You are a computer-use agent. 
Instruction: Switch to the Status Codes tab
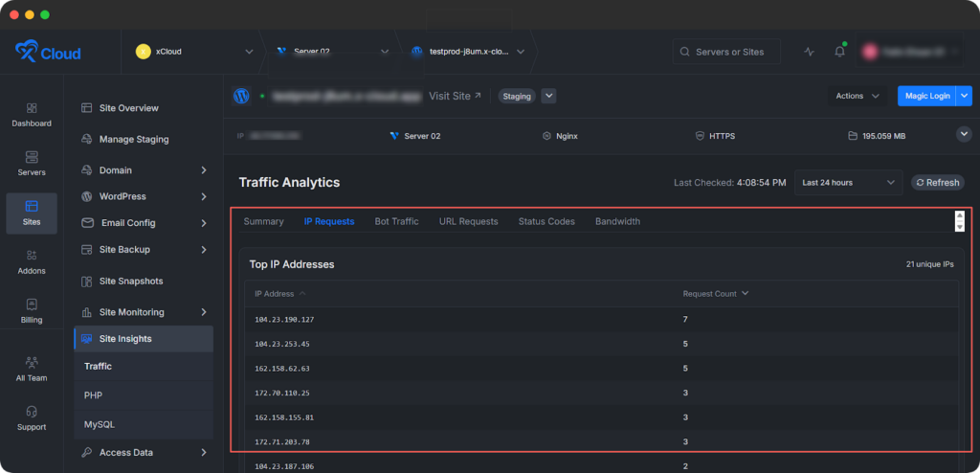(x=546, y=221)
